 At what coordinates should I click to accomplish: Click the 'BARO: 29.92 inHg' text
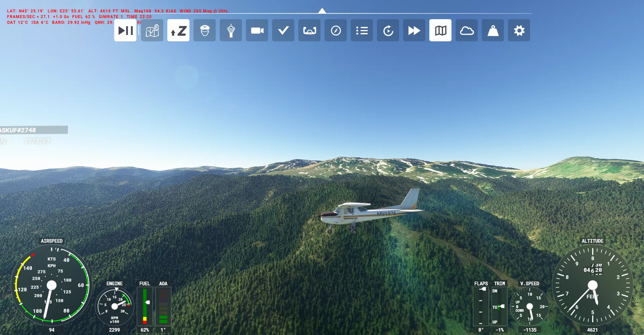coord(71,23)
